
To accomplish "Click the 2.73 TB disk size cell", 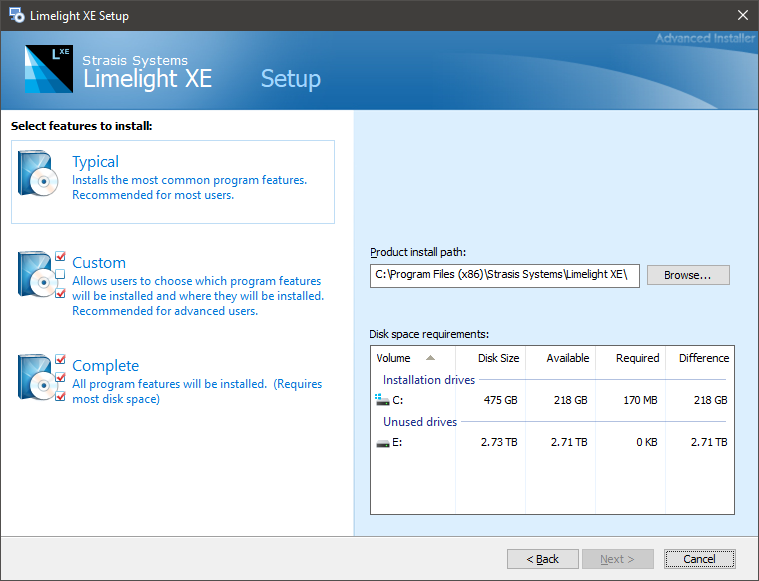I will pos(499,443).
